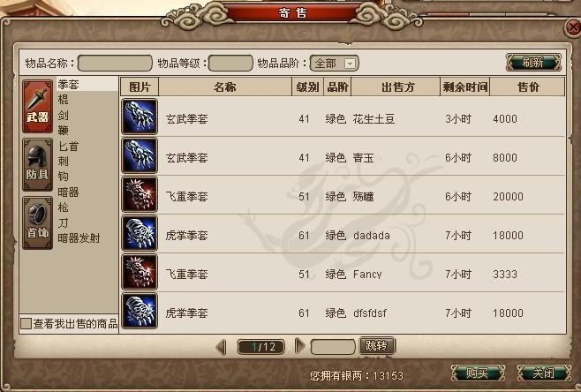Select 剑 in weapon type list
Image resolution: width=581 pixels, height=392 pixels.
[x=63, y=116]
